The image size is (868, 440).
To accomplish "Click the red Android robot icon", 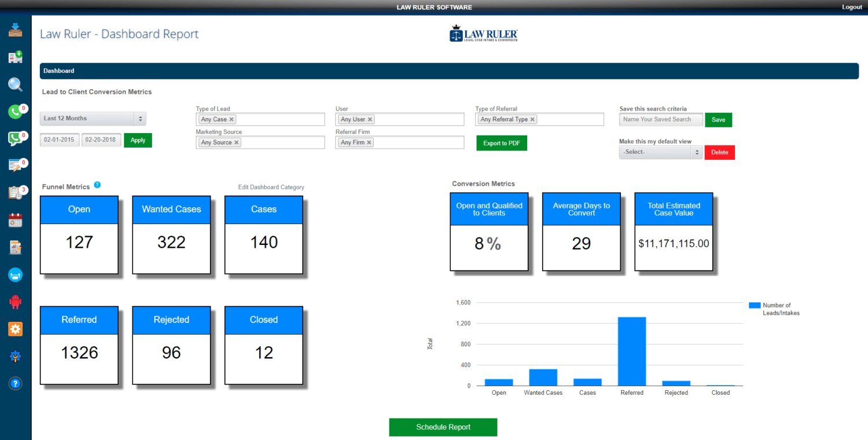I will 15,302.
